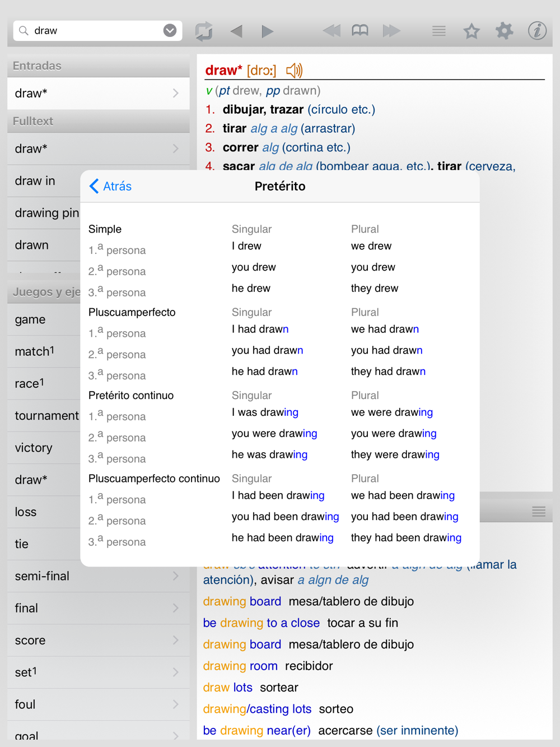Image resolution: width=560 pixels, height=747 pixels.
Task: Go forward with the right triangle arrow
Action: pyautogui.click(x=267, y=31)
